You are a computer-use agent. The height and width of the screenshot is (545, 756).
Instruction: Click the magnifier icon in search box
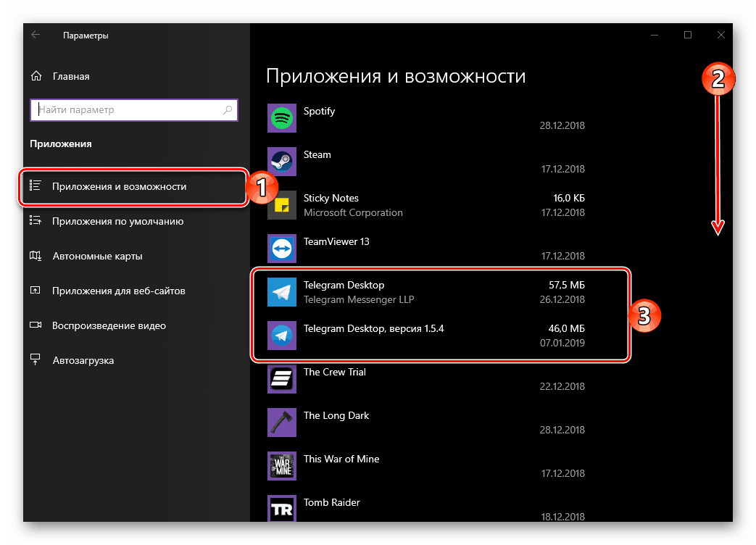[227, 109]
